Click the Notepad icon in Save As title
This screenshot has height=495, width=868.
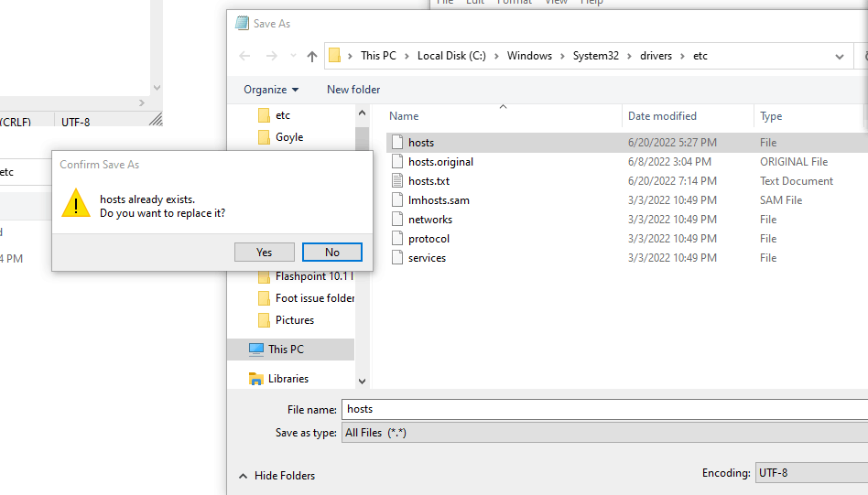(242, 23)
